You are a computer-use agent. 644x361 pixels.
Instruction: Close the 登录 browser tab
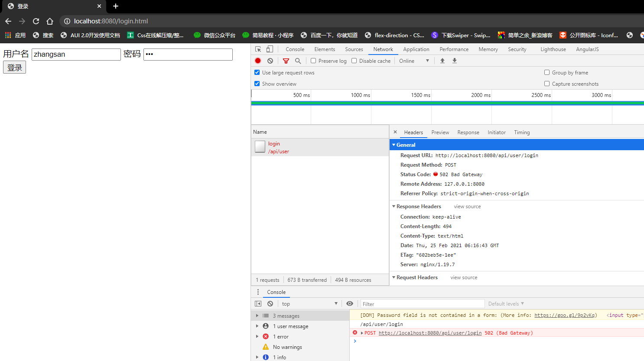tap(99, 6)
